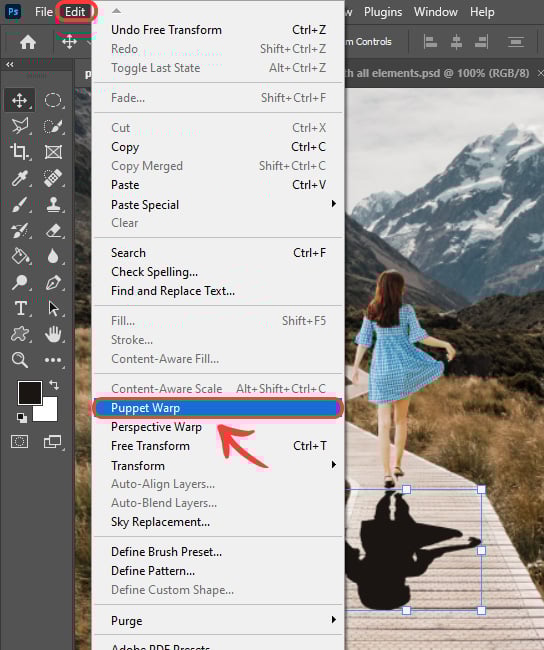
Task: Close the document tab with X
Action: 540,73
